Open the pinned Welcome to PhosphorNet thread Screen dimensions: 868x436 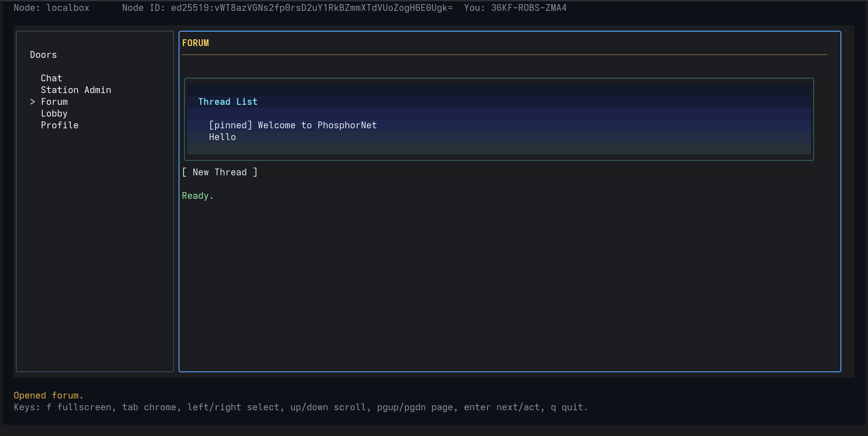click(293, 125)
